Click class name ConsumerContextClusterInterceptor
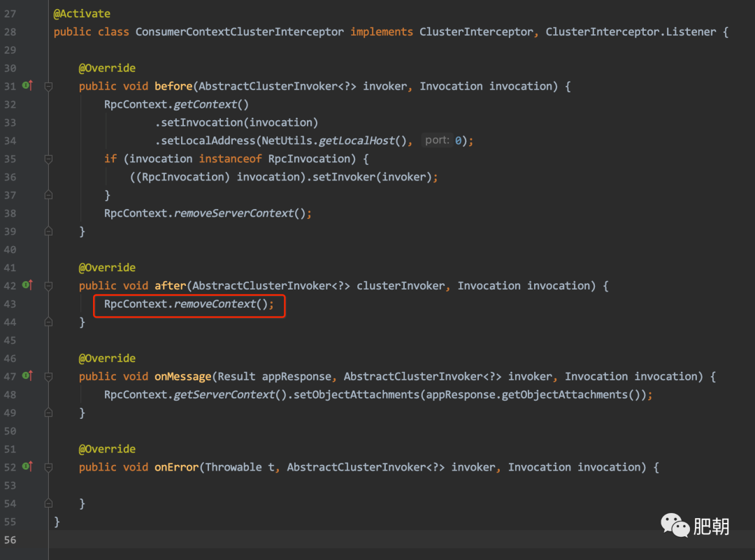This screenshot has height=560, width=755. [x=239, y=31]
